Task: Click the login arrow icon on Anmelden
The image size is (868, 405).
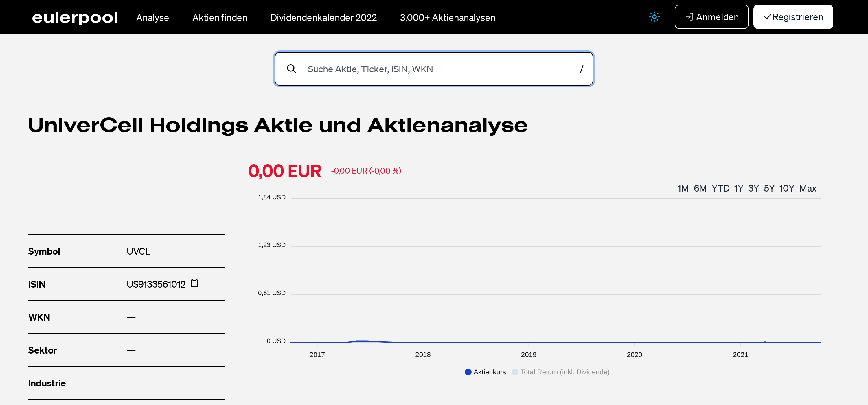Action: pyautogui.click(x=690, y=16)
